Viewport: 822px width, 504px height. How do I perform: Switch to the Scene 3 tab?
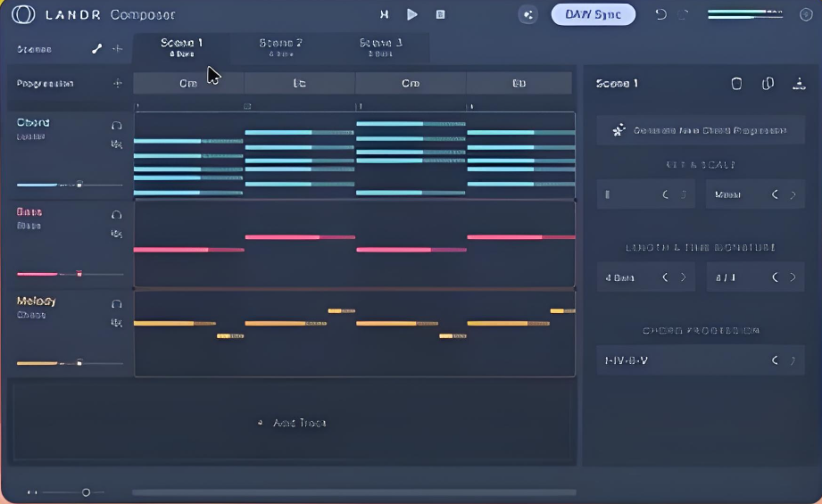(381, 47)
